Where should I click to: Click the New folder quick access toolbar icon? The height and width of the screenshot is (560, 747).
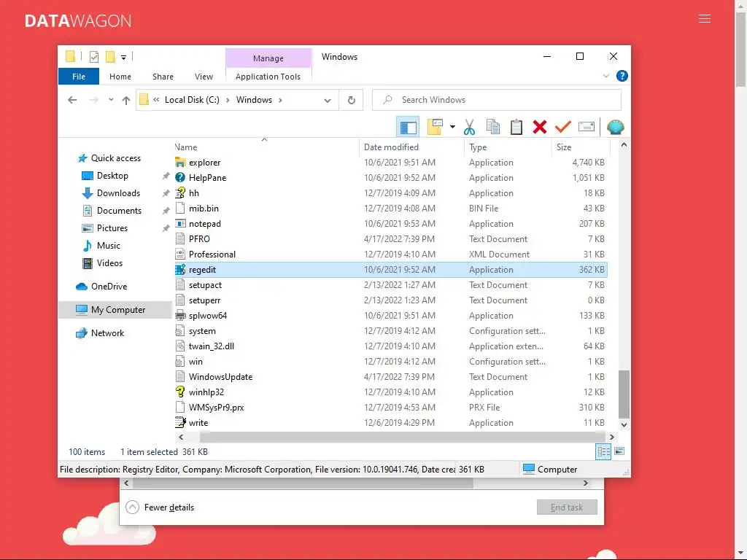(x=110, y=57)
